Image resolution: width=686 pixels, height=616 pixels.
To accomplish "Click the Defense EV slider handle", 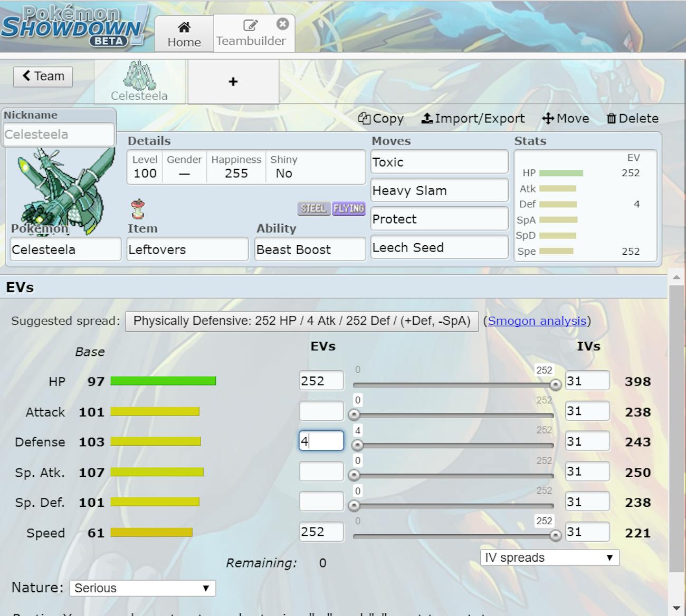I will click(x=357, y=446).
